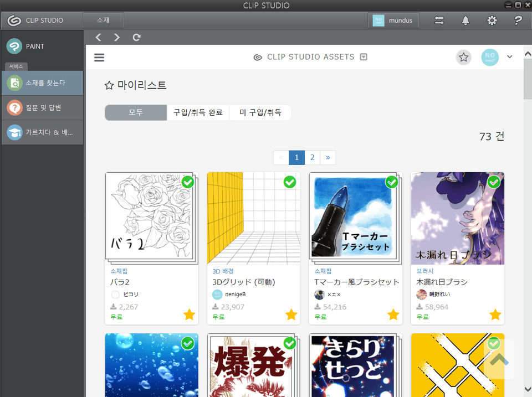Reload the page with the refresh icon
Screen dimensions: 532x397
pyautogui.click(x=136, y=38)
